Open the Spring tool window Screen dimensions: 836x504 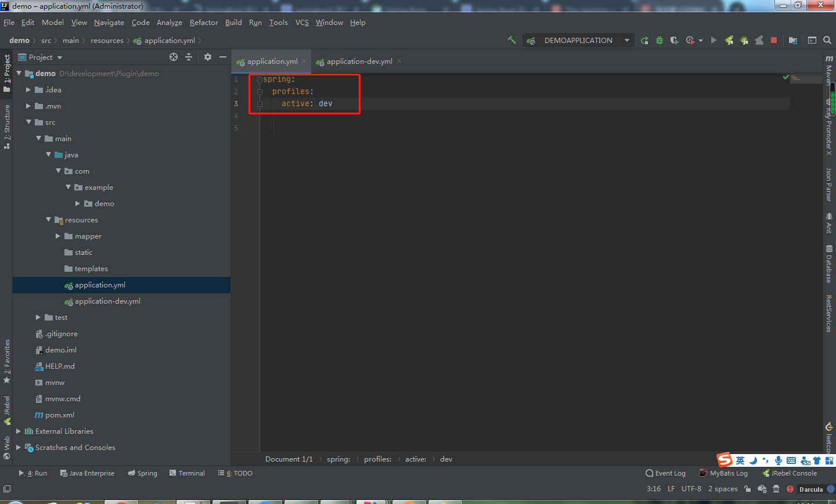(143, 473)
